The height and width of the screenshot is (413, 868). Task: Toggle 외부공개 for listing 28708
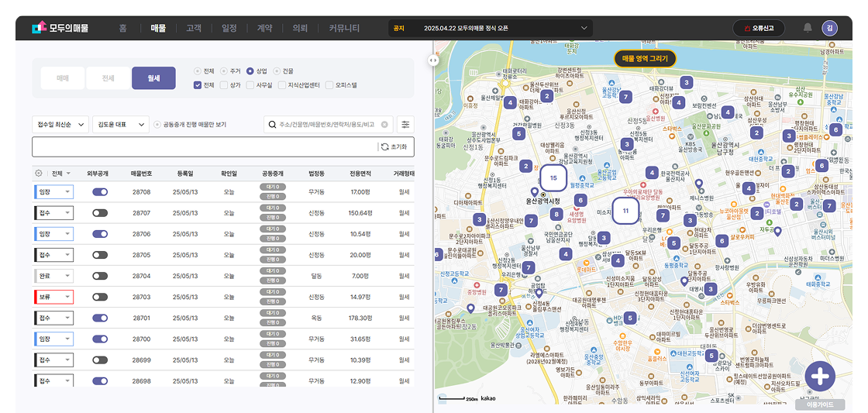click(100, 192)
